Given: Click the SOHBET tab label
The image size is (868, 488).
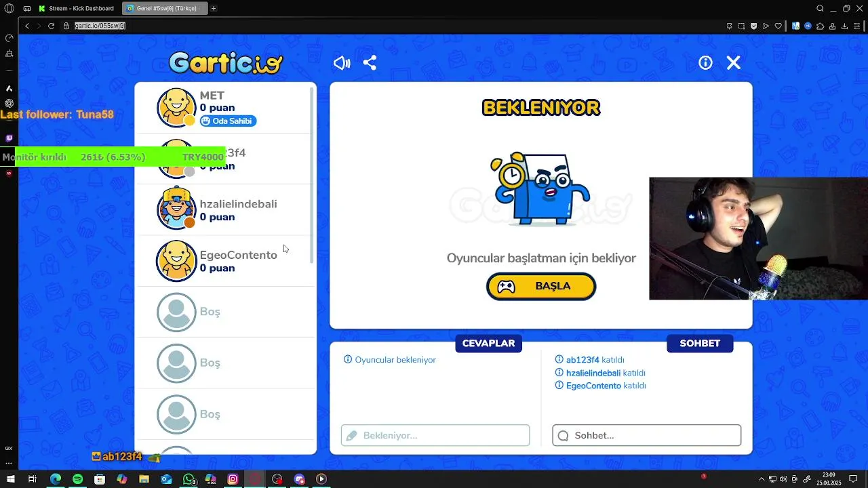Looking at the screenshot, I should point(700,344).
